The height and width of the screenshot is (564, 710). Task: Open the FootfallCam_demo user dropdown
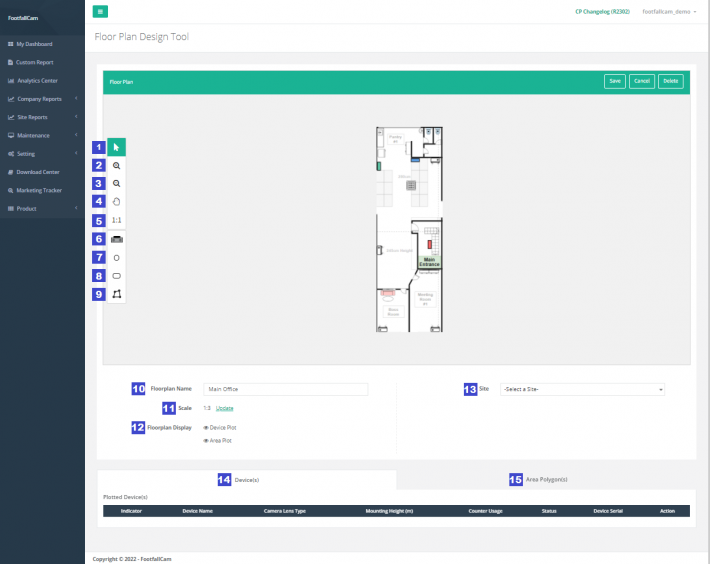pyautogui.click(x=669, y=11)
